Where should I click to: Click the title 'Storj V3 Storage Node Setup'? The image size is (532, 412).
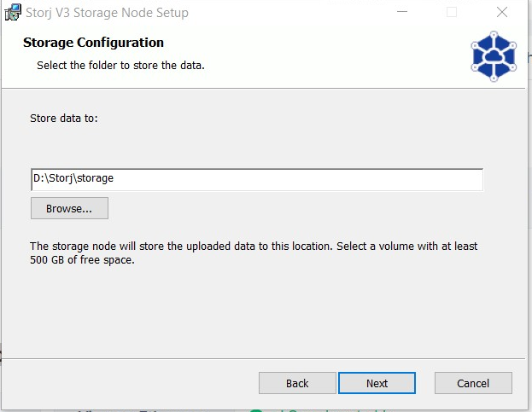point(107,13)
